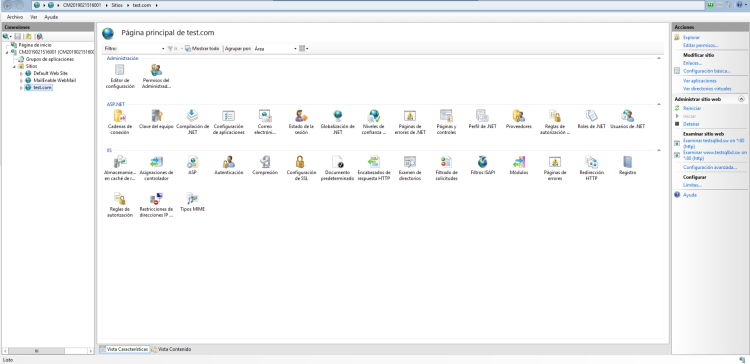Viewport: 750px width, 364px height.
Task: Open Restricciones de direcciones IP icon
Action: click(x=156, y=205)
